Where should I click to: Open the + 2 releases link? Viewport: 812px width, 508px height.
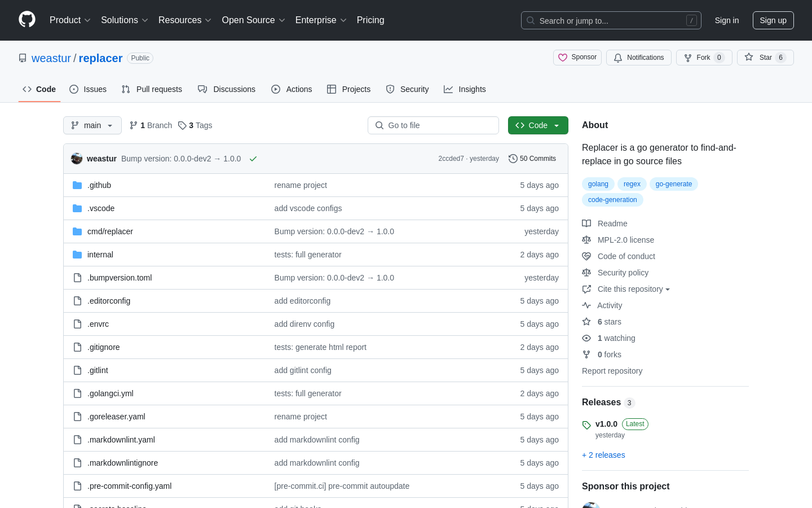[x=603, y=455]
